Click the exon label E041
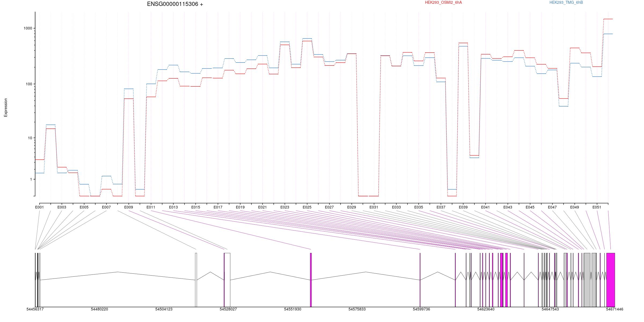This screenshot has width=644, height=322. [x=485, y=207]
